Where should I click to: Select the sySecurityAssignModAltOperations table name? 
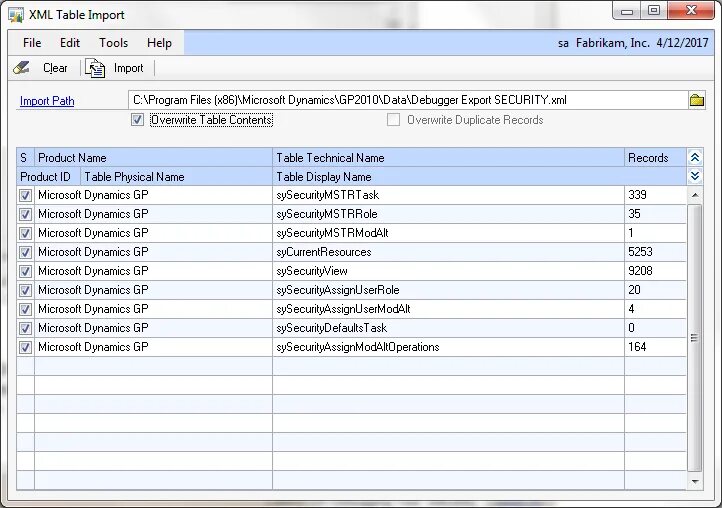[x=358, y=347]
